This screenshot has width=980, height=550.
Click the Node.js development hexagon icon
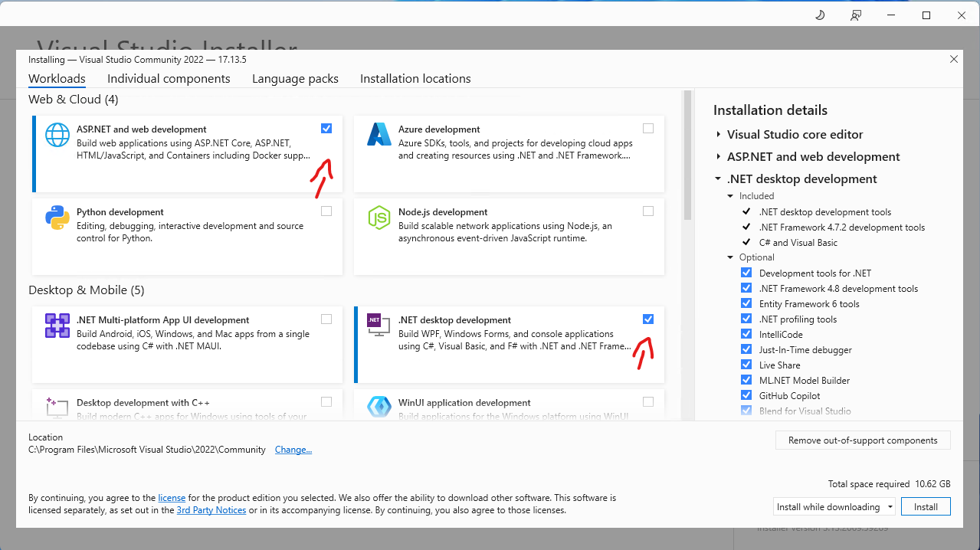pyautogui.click(x=379, y=218)
